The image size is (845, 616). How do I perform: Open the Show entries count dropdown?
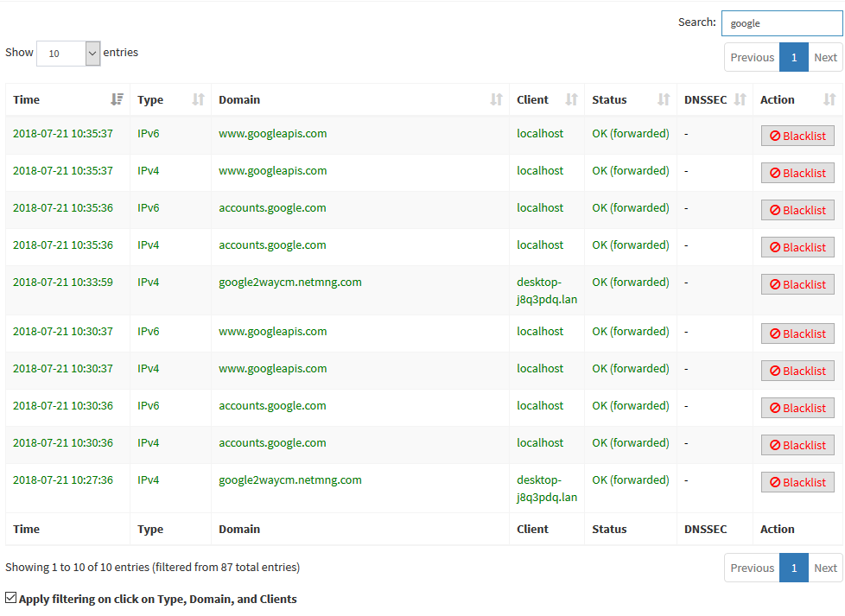[68, 53]
